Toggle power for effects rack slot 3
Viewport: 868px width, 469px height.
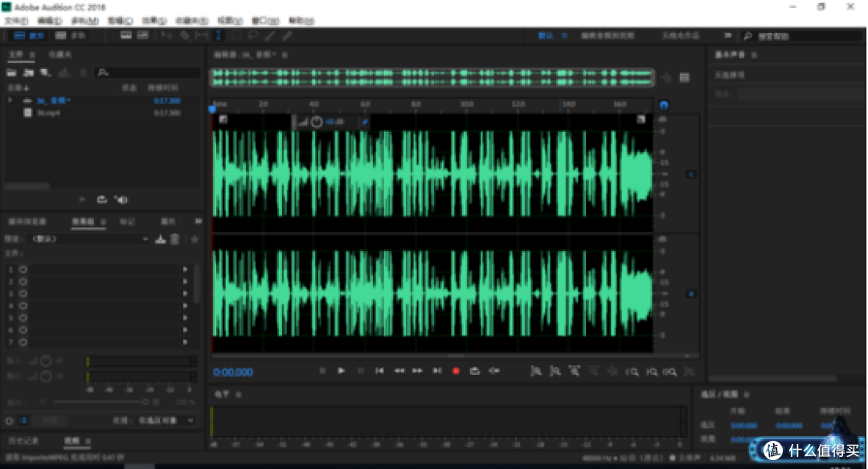coord(23,294)
